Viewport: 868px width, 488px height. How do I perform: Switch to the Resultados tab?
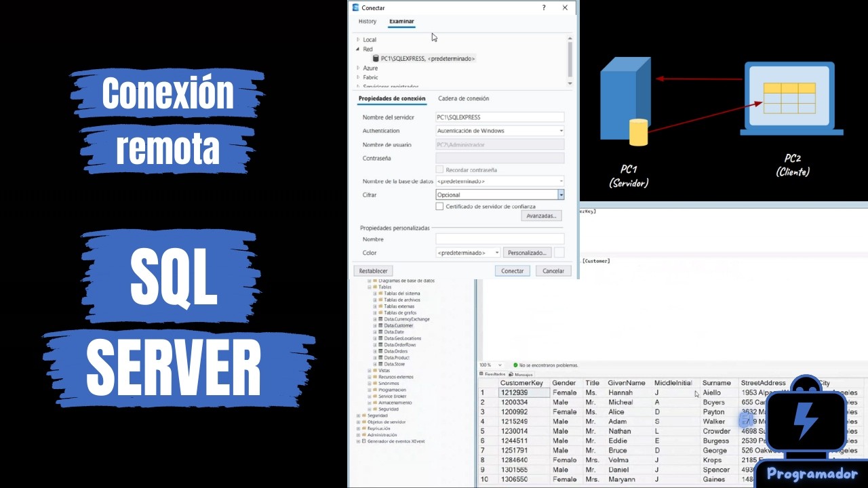pos(492,374)
